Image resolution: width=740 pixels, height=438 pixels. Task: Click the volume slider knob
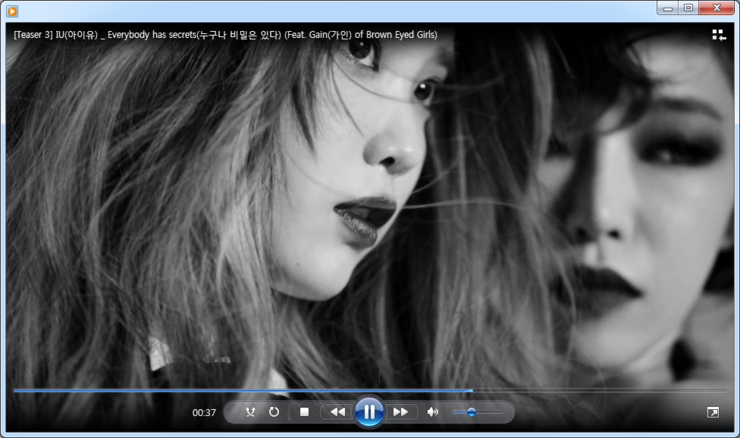click(471, 412)
